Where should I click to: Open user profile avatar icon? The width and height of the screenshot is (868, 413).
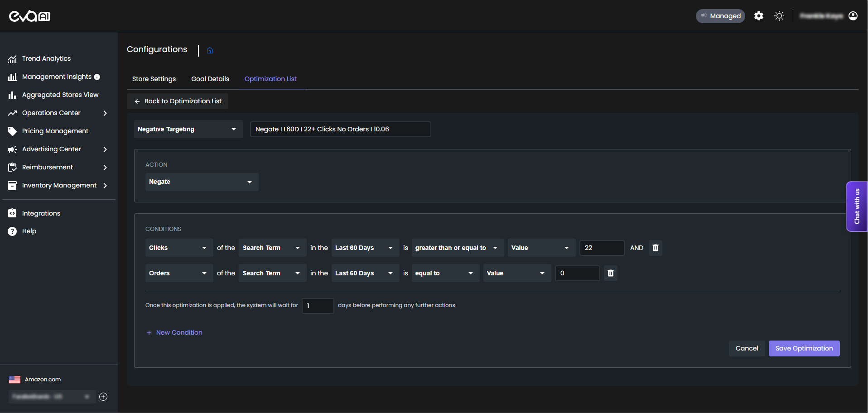click(853, 16)
